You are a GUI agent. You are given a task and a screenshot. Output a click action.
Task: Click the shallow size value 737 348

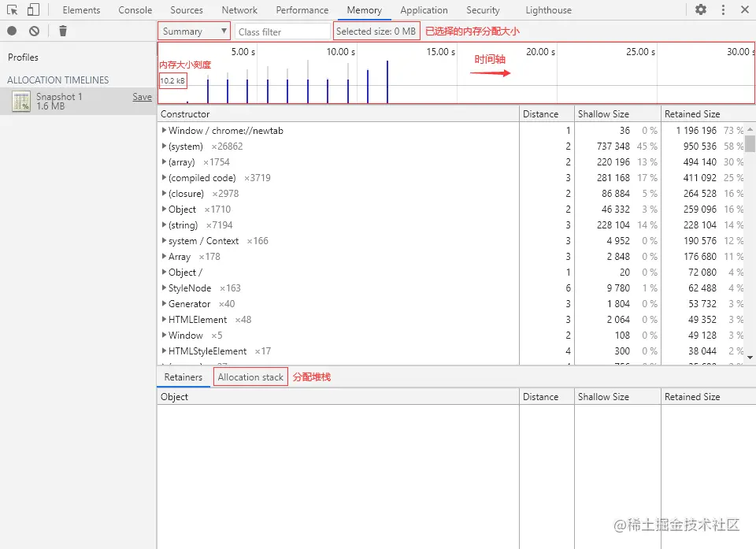point(613,147)
